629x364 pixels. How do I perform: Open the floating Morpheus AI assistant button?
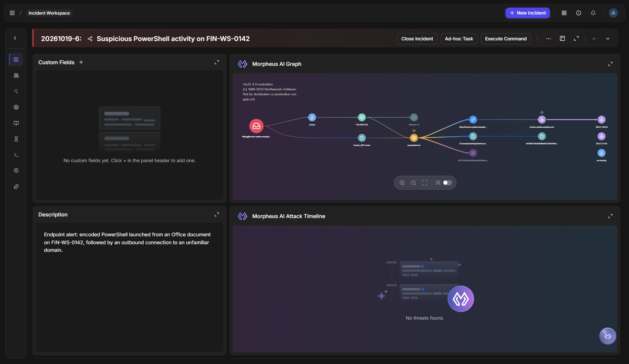pos(608,336)
